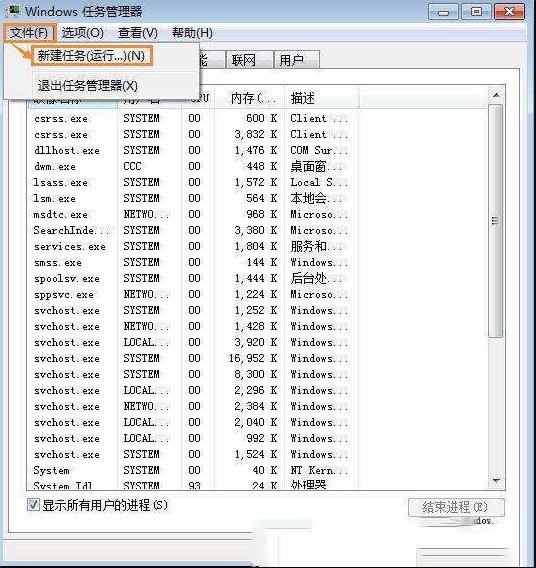The width and height of the screenshot is (536, 568).
Task: Click the 文件(F) menu button
Action: (x=29, y=33)
